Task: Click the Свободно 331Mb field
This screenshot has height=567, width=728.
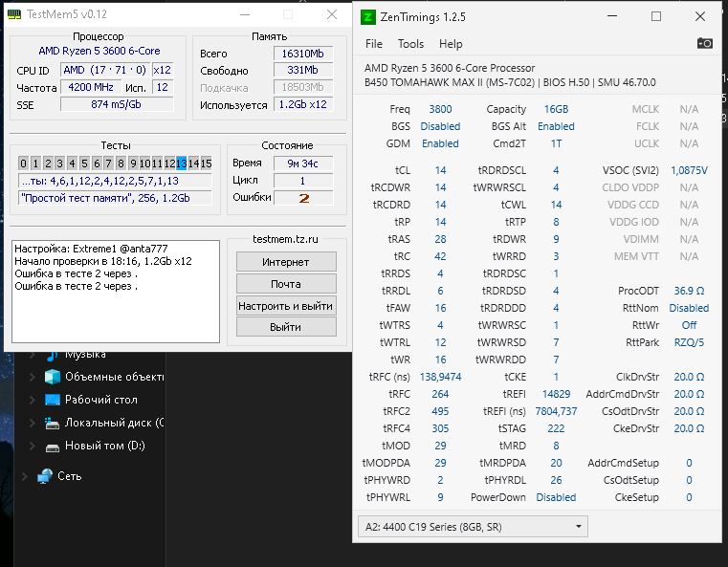Action: [303, 70]
